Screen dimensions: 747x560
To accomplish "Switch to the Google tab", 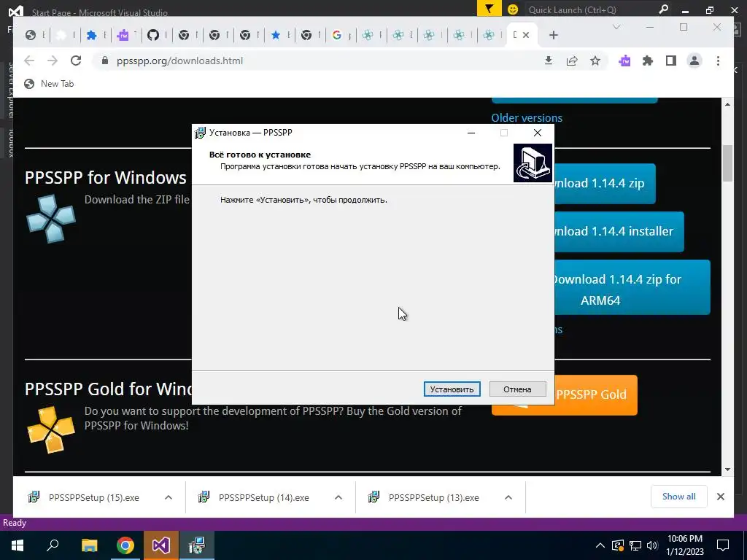I will pyautogui.click(x=337, y=35).
